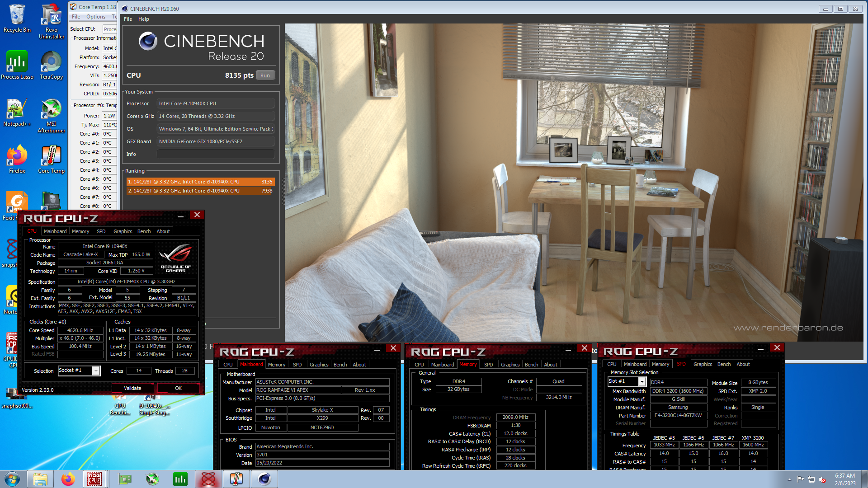The width and height of the screenshot is (868, 488).
Task: Click OK in the CPU-Z CPU window
Action: coord(179,388)
